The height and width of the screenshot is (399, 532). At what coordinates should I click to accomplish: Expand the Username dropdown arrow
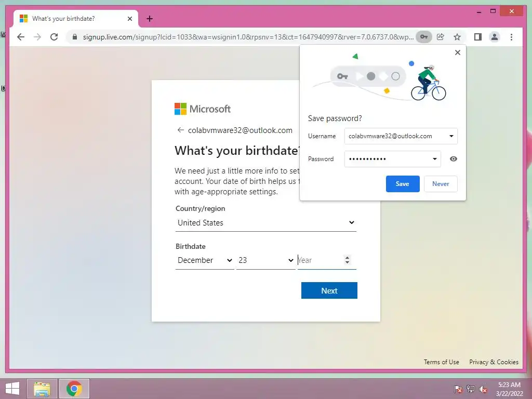pos(451,136)
